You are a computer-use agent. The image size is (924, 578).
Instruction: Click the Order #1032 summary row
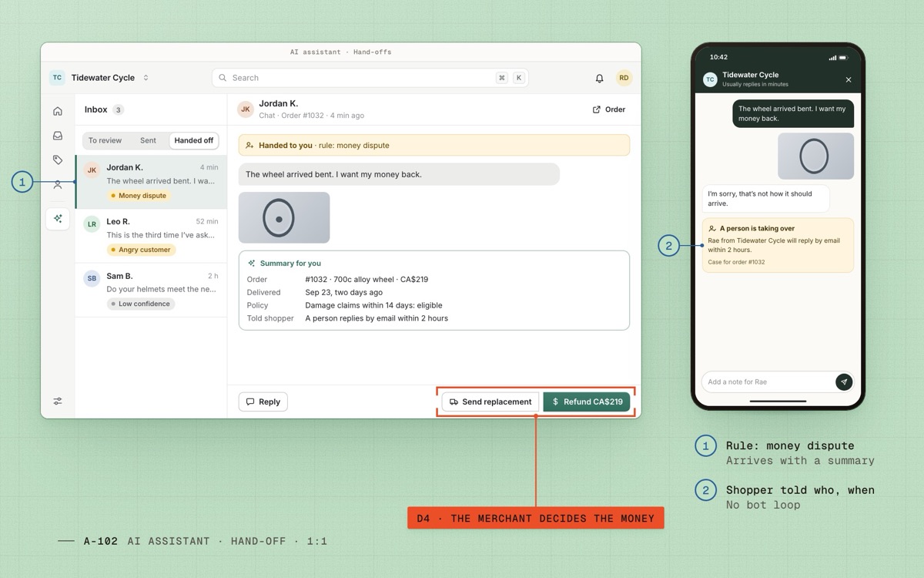(434, 280)
